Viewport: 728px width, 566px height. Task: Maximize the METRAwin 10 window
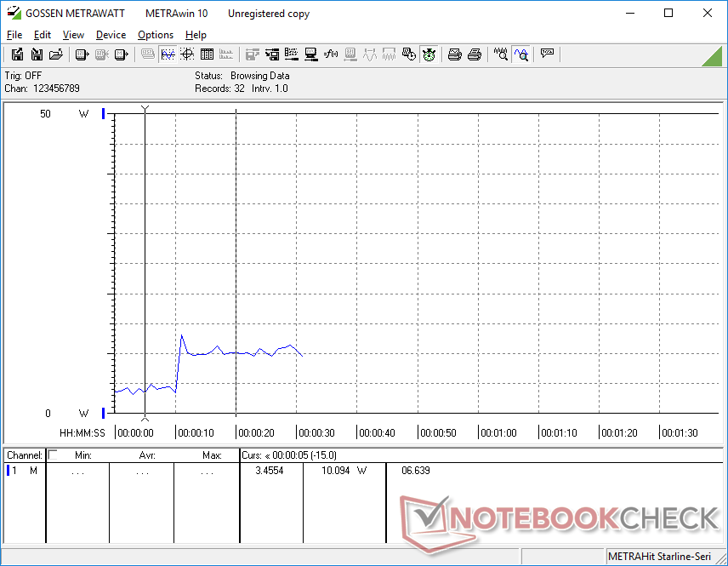[x=668, y=13]
